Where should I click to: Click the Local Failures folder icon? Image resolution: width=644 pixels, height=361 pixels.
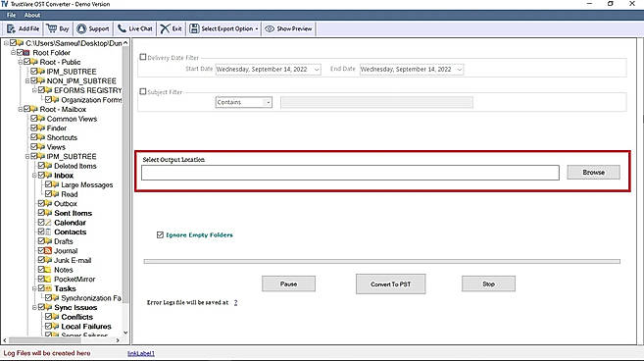(x=56, y=327)
